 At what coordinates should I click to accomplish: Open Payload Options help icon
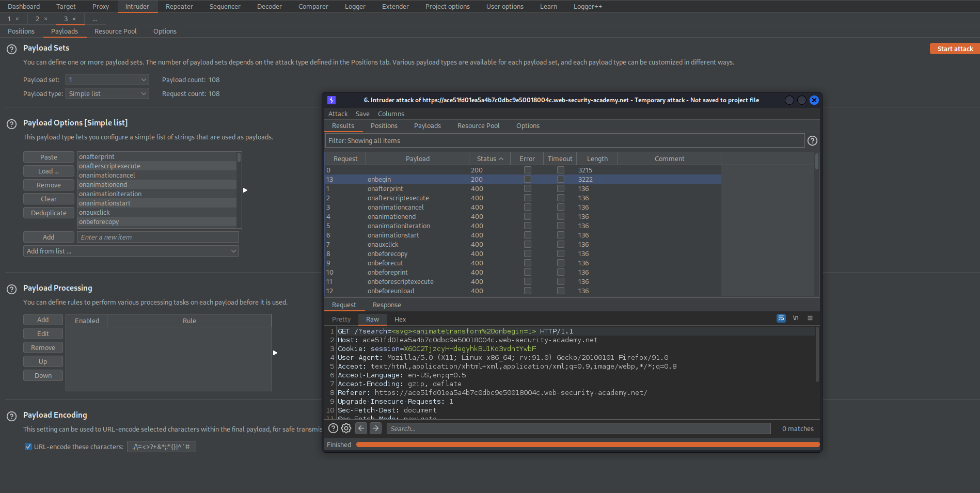(x=11, y=124)
